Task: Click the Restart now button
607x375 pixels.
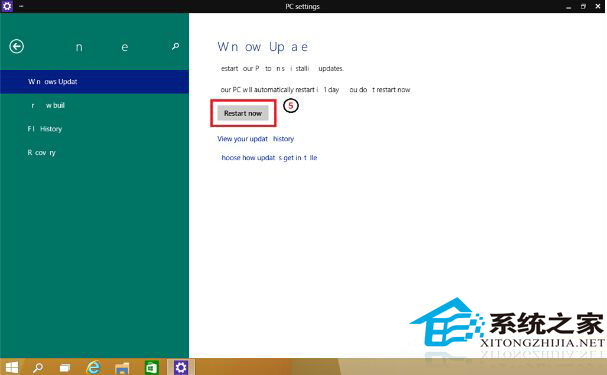Action: tap(243, 113)
